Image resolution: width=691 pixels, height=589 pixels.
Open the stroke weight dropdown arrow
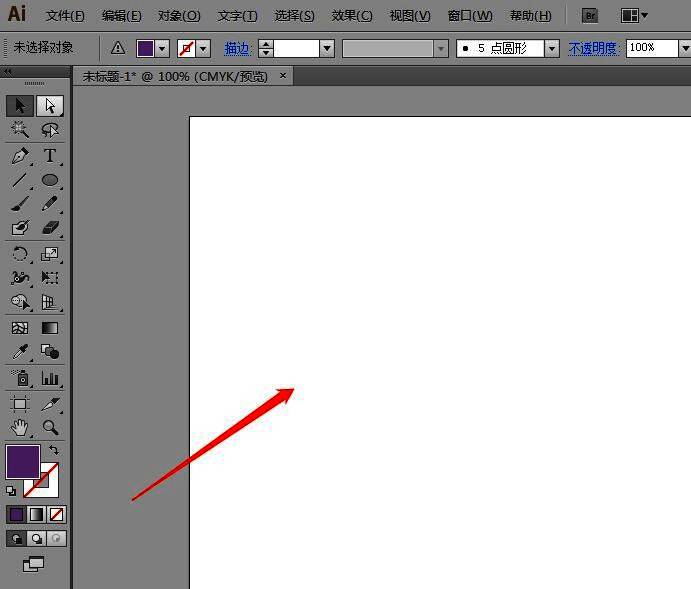pos(327,48)
